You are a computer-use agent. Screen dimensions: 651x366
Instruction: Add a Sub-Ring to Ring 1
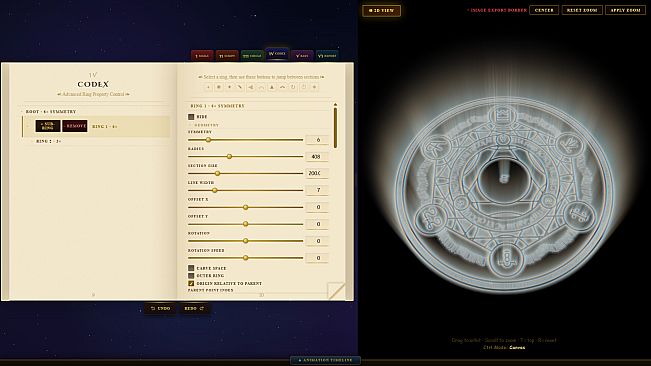coord(48,126)
